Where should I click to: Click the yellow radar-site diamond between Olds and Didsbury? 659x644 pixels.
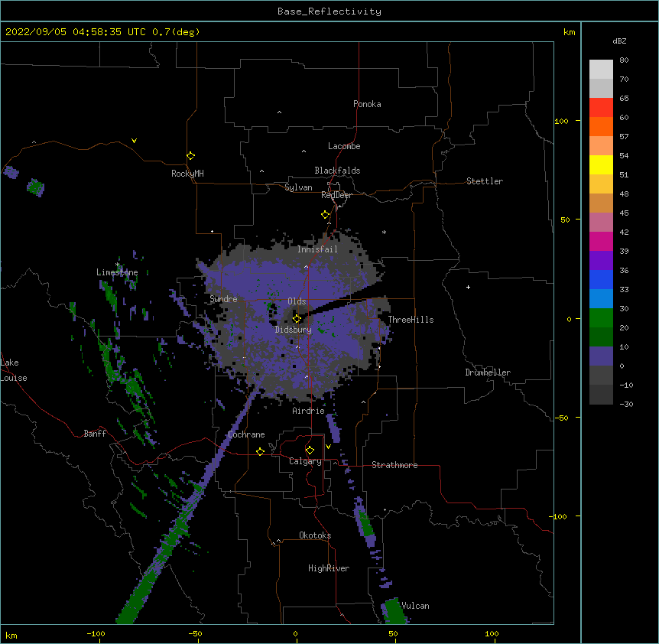(x=297, y=319)
